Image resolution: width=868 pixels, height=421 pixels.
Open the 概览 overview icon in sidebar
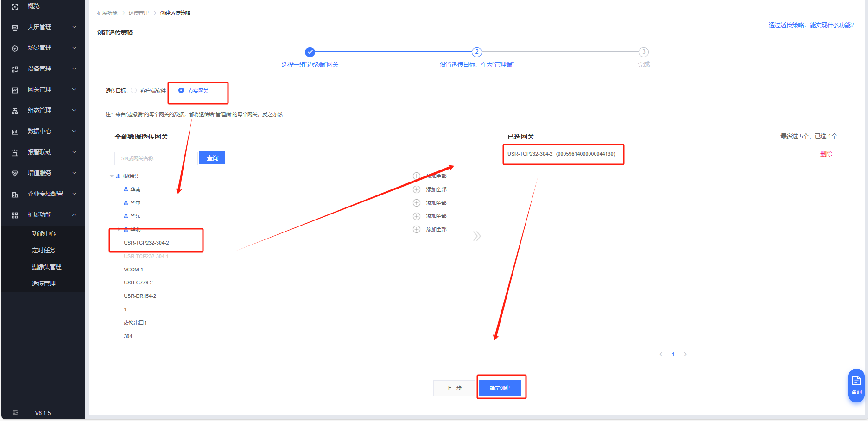[x=15, y=7]
